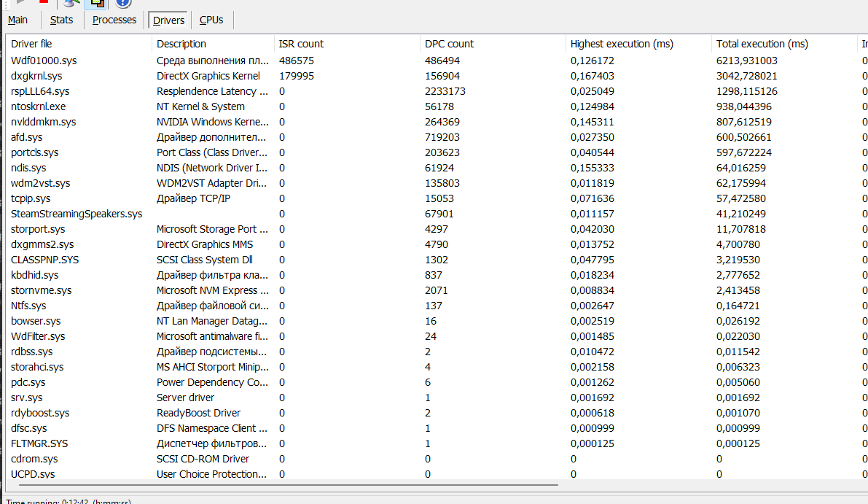Select the Ntfs.sys driver entry

[x=28, y=306]
